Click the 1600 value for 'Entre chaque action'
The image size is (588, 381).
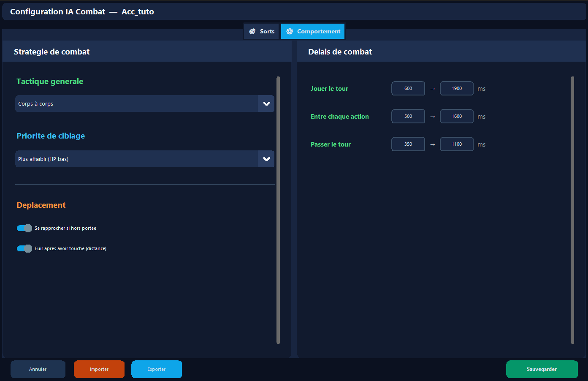pyautogui.click(x=456, y=116)
